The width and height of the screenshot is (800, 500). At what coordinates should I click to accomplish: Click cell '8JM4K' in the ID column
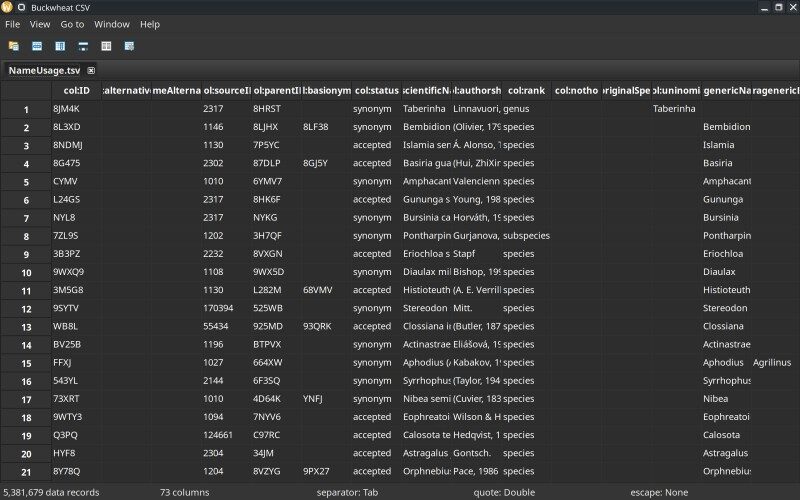coord(77,109)
